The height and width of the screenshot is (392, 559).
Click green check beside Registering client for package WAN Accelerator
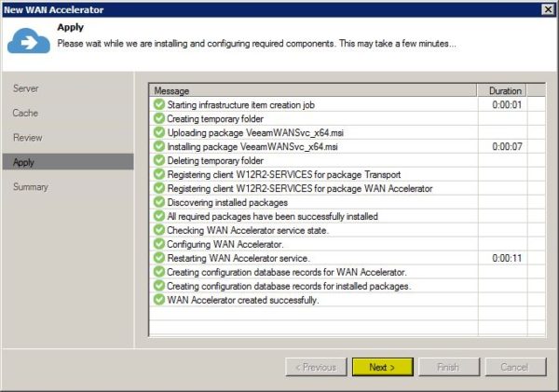(x=159, y=188)
